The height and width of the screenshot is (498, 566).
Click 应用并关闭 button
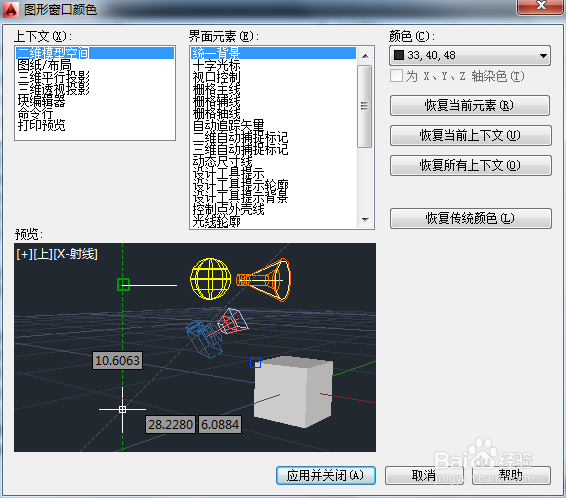326,475
